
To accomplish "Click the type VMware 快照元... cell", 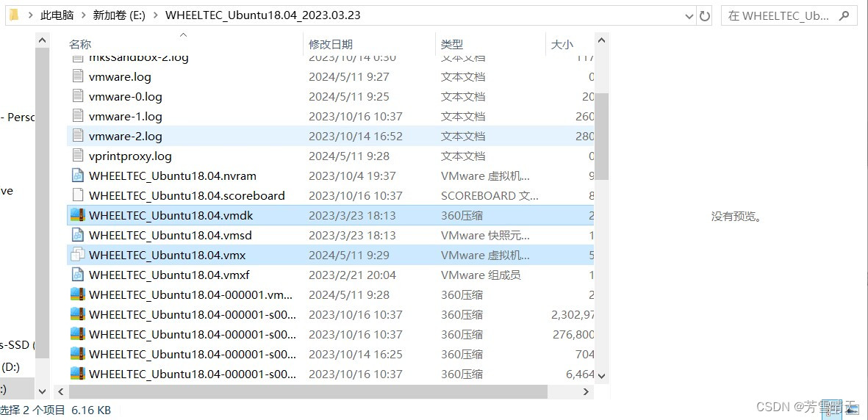I will click(x=485, y=236).
